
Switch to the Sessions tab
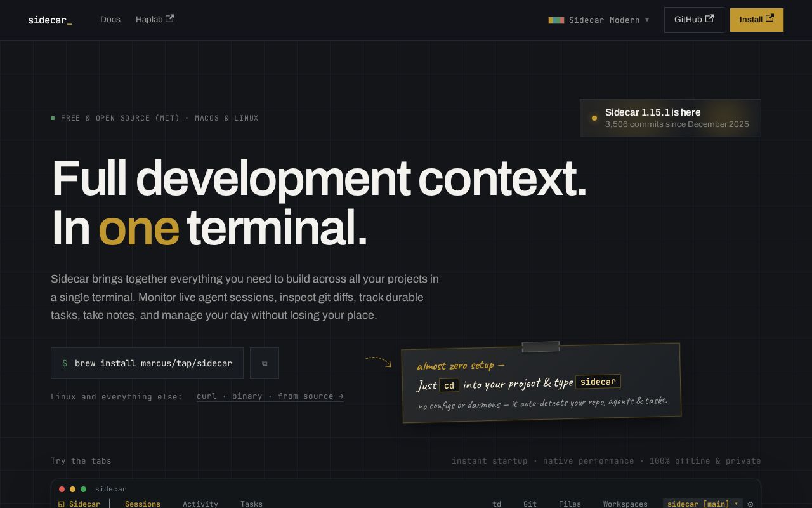pyautogui.click(x=143, y=504)
